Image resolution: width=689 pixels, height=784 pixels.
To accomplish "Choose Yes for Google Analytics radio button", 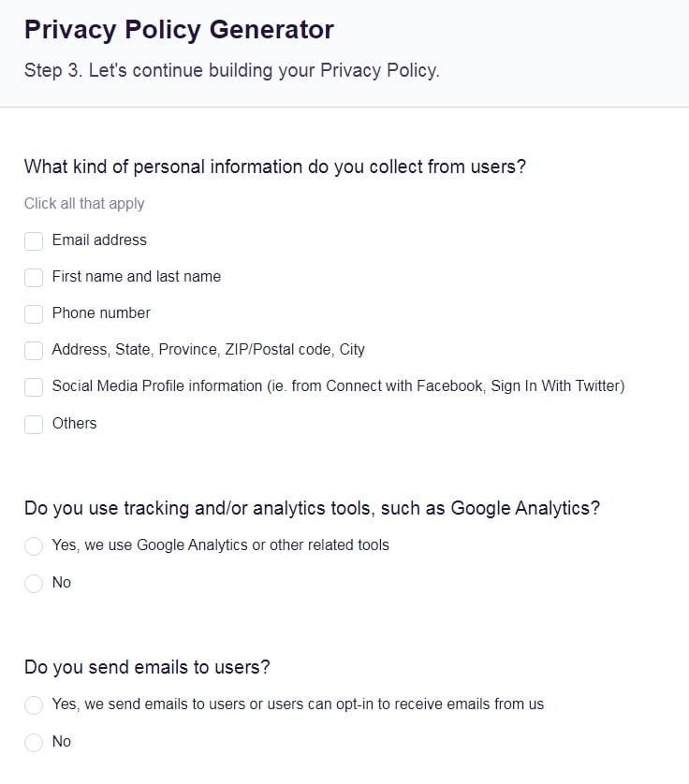I will pos(34,546).
